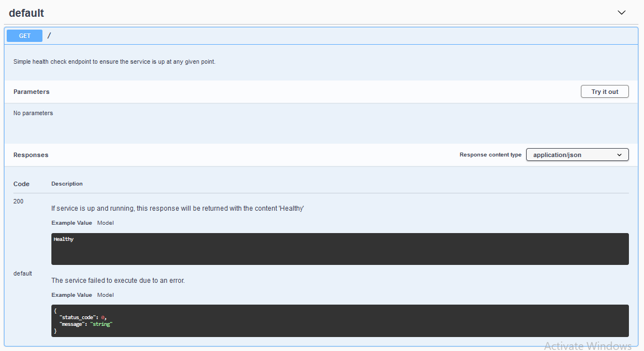Click the Try it out button
Image resolution: width=644 pixels, height=351 pixels.
click(604, 92)
